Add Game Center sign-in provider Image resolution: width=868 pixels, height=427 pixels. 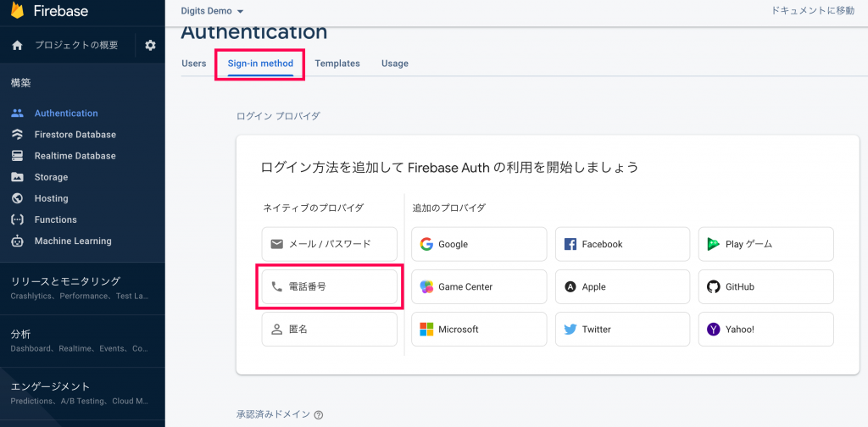[479, 287]
